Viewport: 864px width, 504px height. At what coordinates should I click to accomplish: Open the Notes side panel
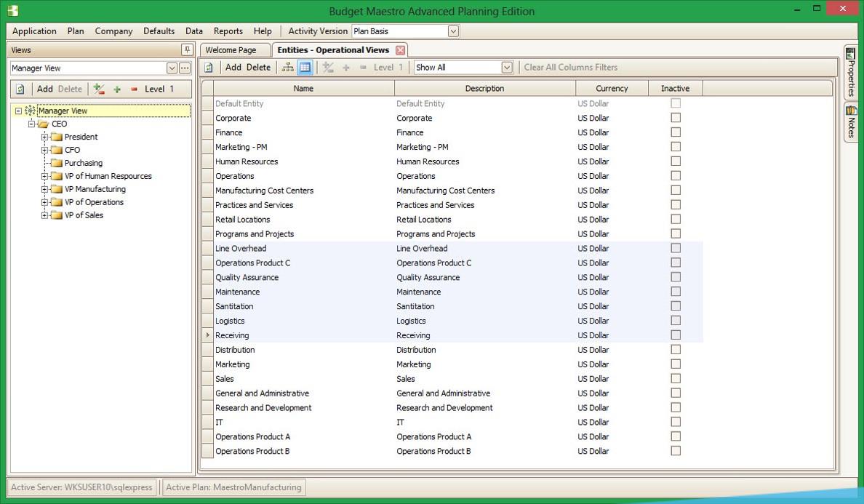(x=851, y=121)
